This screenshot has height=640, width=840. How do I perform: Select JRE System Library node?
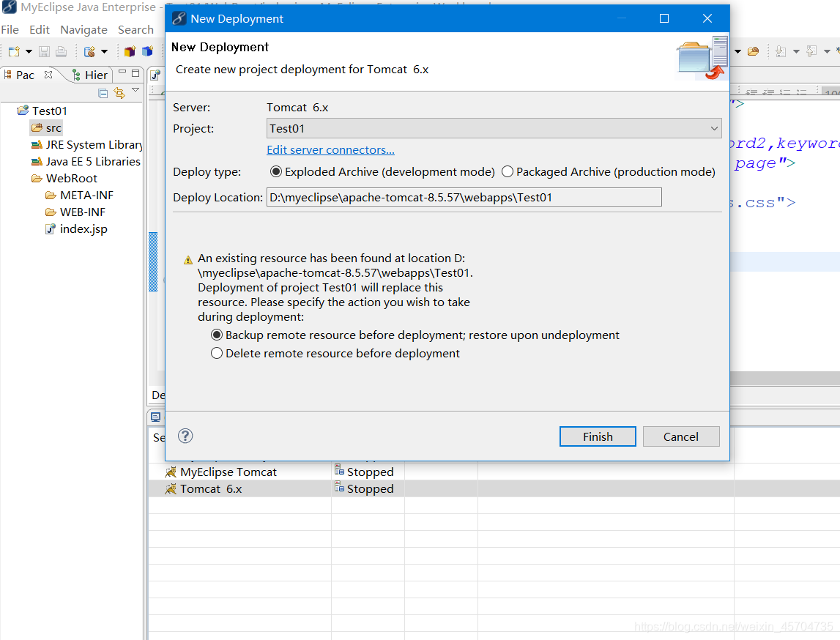[87, 144]
